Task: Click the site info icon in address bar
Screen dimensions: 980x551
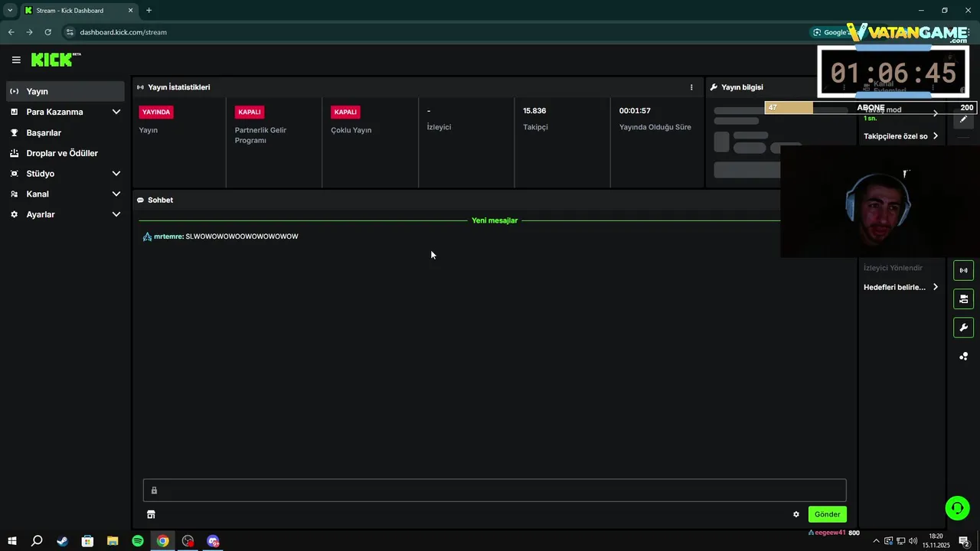Action: pyautogui.click(x=70, y=32)
